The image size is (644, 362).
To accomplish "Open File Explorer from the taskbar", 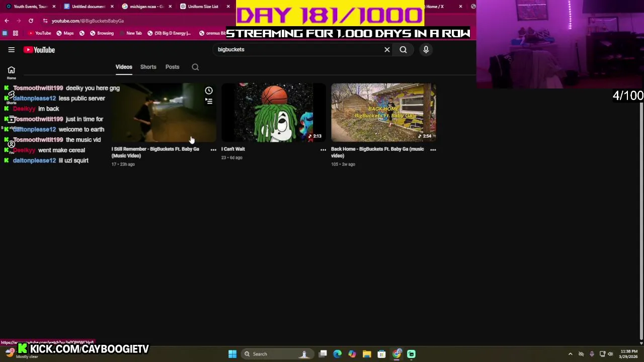I will (x=367, y=354).
